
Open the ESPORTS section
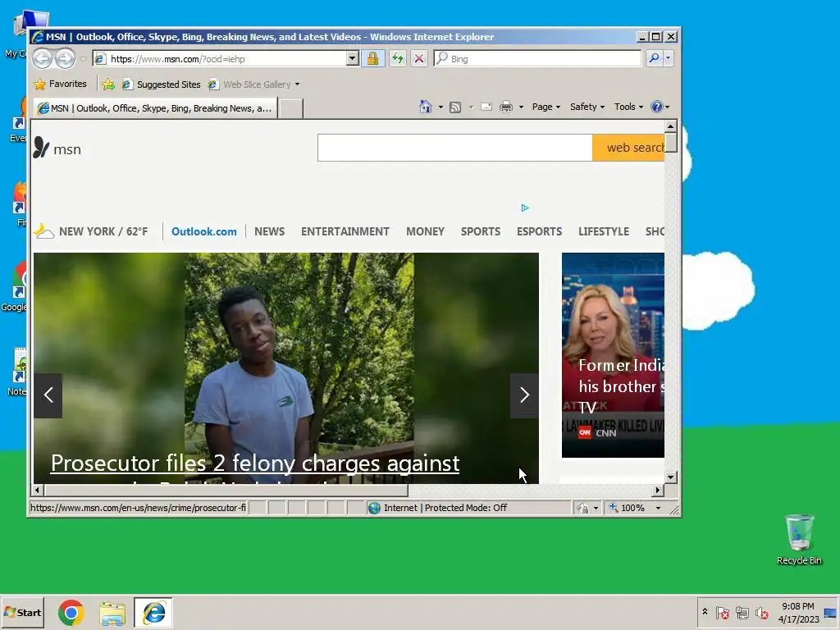pos(540,231)
